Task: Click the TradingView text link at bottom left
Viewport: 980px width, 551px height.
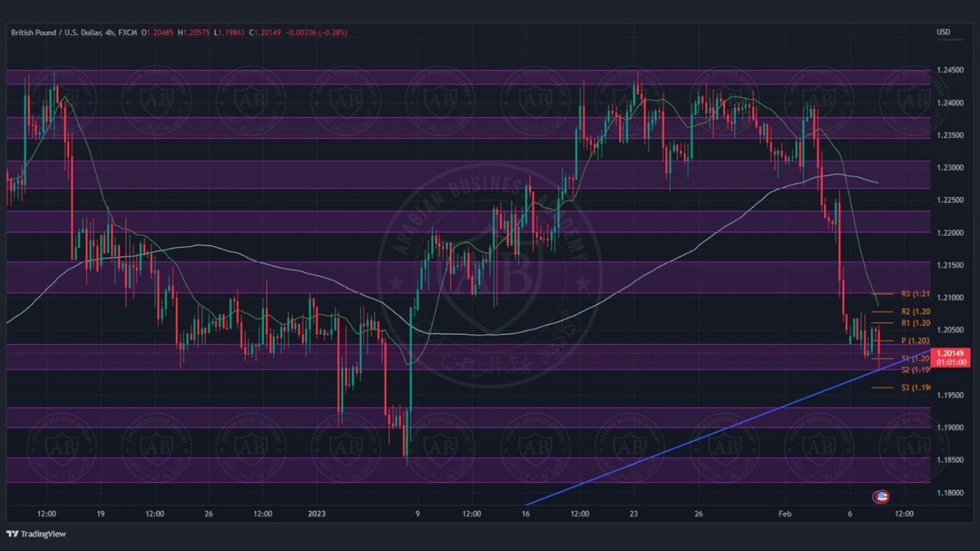Action: point(43,534)
